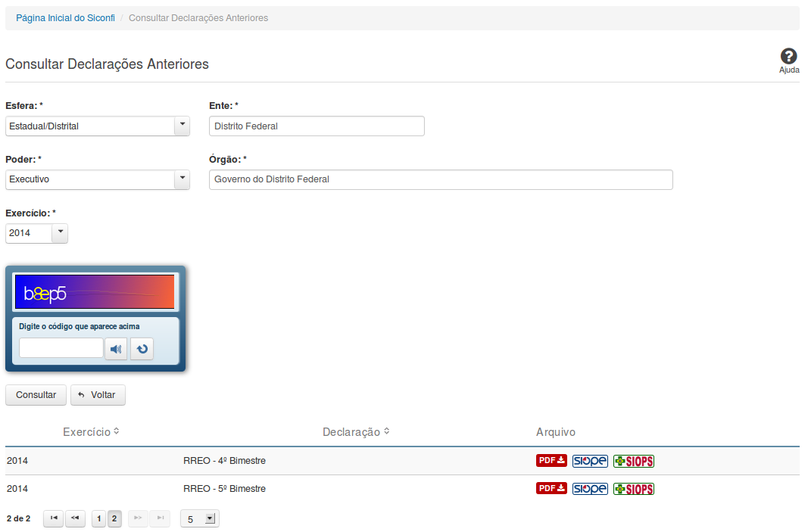Open SIOPE file for 4º Bimestre
The width and height of the screenshot is (808, 532).
tap(590, 461)
